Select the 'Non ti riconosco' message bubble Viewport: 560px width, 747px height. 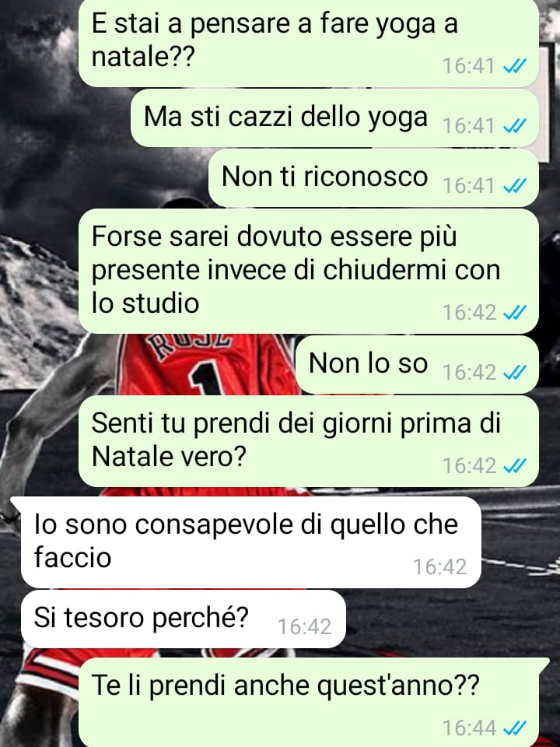pyautogui.click(x=374, y=177)
